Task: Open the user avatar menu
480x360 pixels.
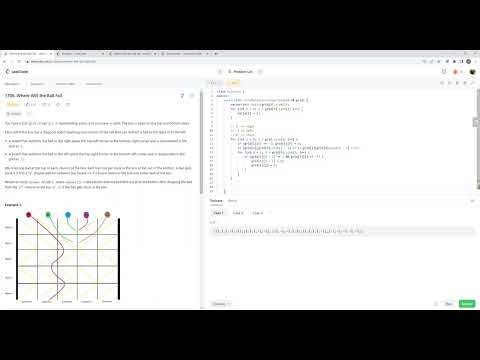Action: pos(472,72)
